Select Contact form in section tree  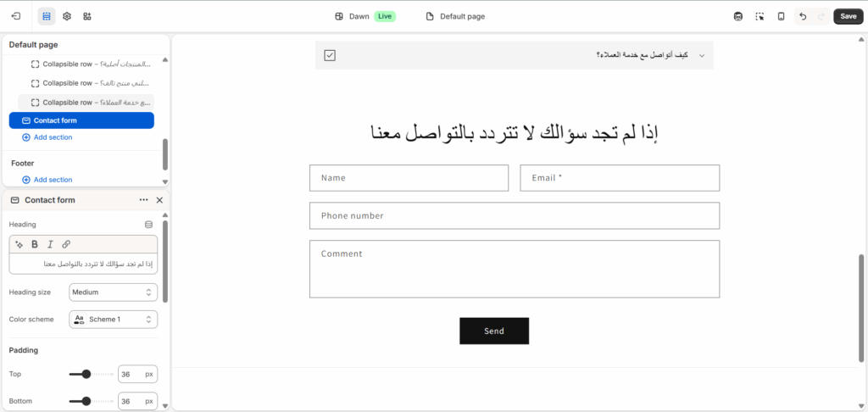(81, 120)
